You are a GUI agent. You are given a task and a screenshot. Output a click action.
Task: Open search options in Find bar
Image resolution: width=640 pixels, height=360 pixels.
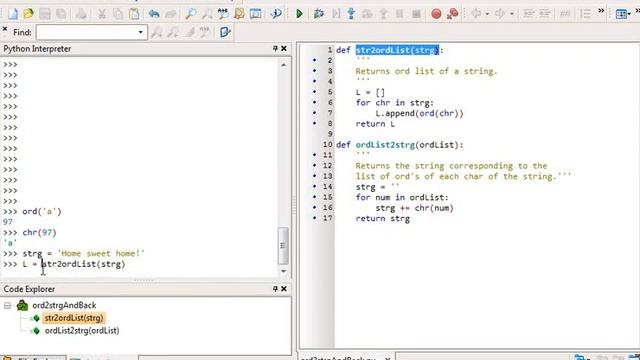[x=225, y=32]
